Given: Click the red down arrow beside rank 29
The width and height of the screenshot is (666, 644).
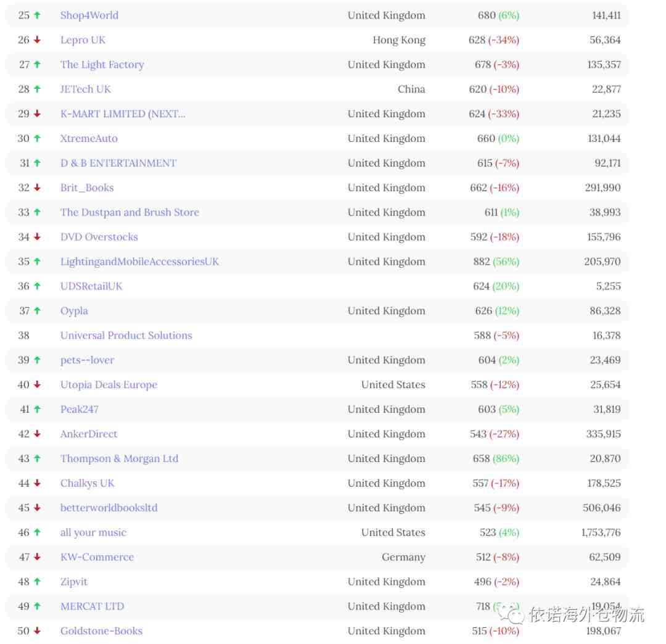Looking at the screenshot, I should click(38, 114).
